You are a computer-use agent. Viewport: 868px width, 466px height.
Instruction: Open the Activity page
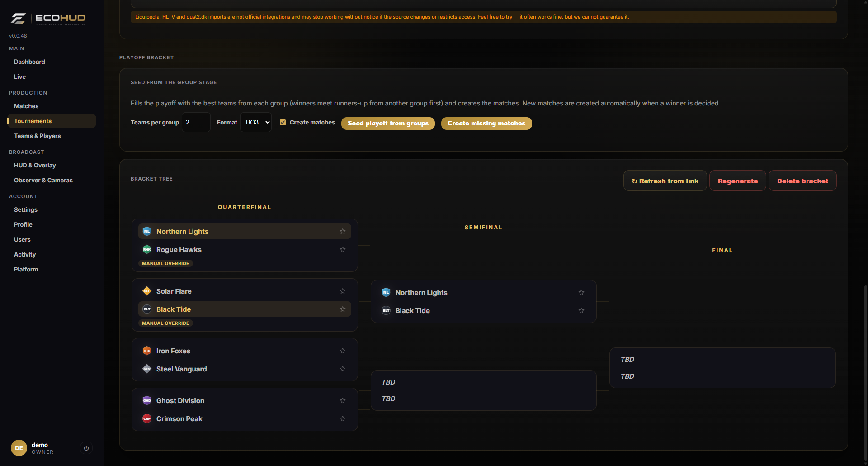[x=25, y=254]
